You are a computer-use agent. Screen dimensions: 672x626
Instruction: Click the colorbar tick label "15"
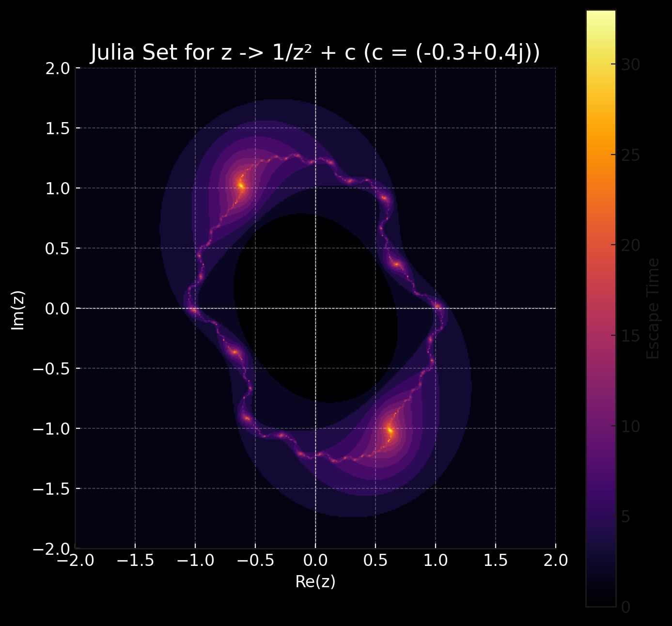tap(630, 336)
